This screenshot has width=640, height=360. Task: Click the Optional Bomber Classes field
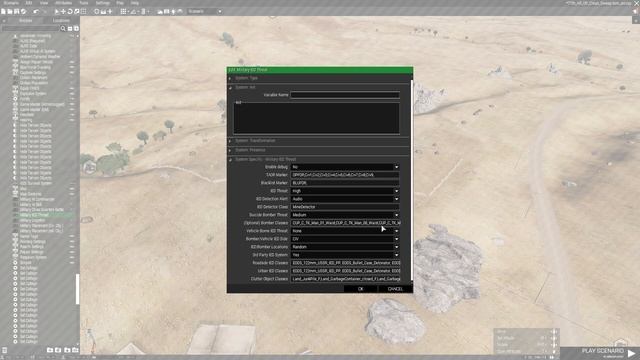tap(345, 223)
